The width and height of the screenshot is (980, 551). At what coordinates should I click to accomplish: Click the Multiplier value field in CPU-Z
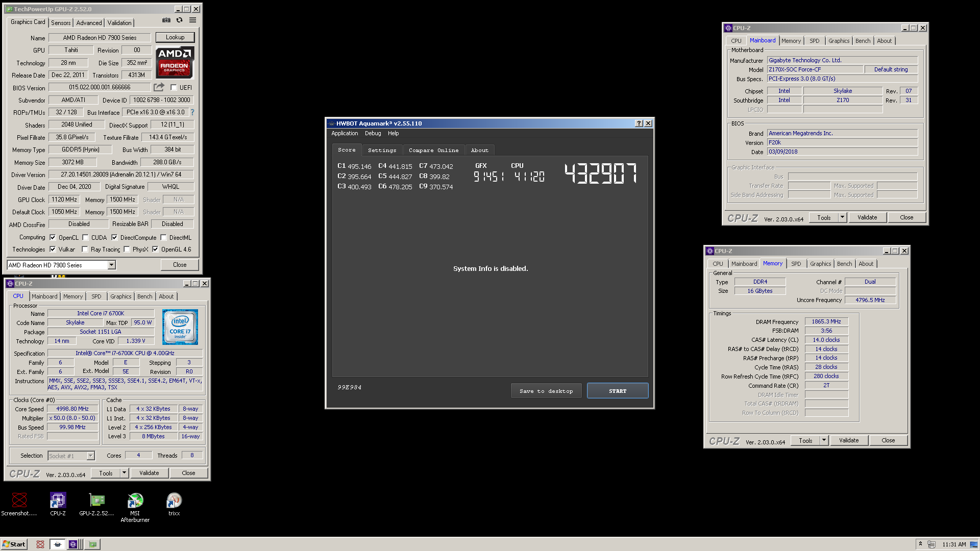72,418
